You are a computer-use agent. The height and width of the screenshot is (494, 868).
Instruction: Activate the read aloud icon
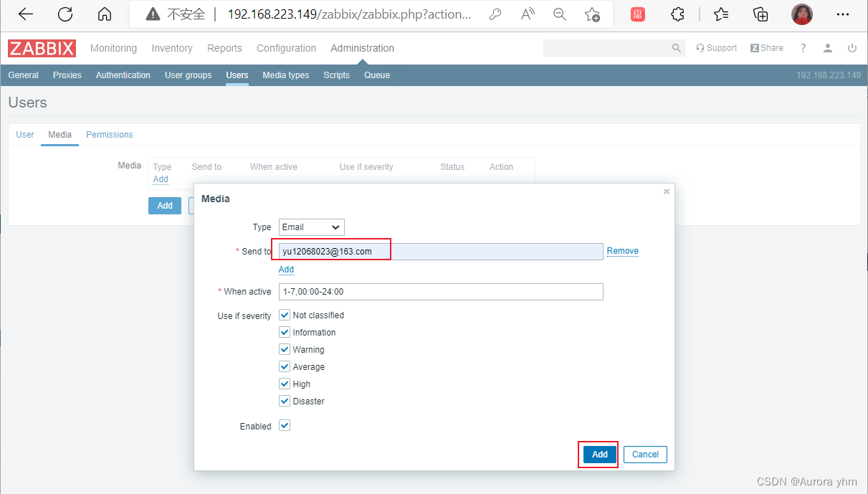528,14
